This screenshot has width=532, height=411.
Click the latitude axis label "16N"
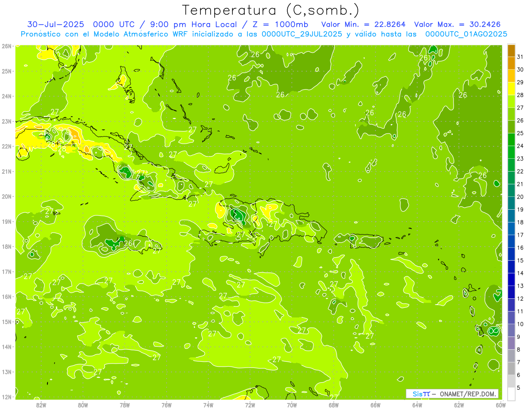coord(6,297)
